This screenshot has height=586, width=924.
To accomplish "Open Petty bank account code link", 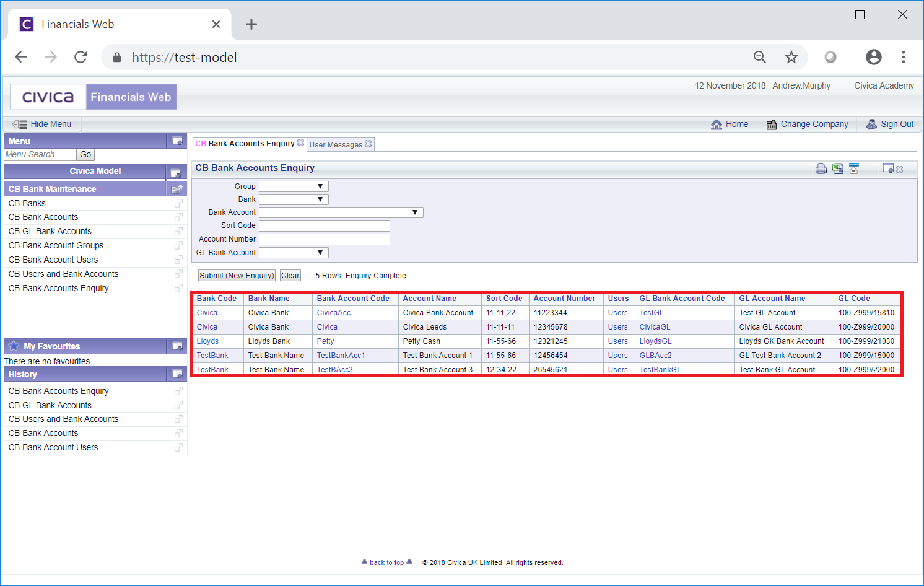I will [x=325, y=341].
